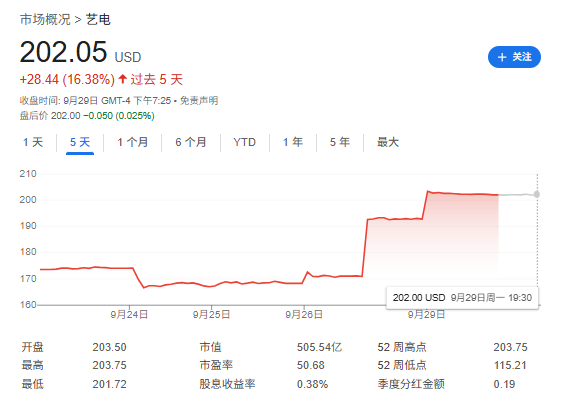Click the 52 周低点 value 115.21
561x403 pixels.
click(x=510, y=365)
